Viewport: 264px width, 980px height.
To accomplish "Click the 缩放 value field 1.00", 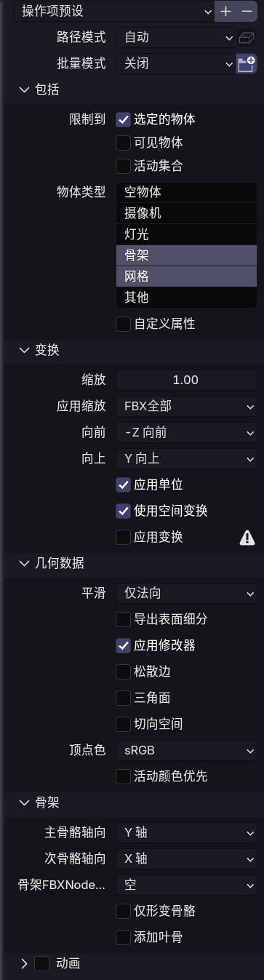I will (186, 380).
